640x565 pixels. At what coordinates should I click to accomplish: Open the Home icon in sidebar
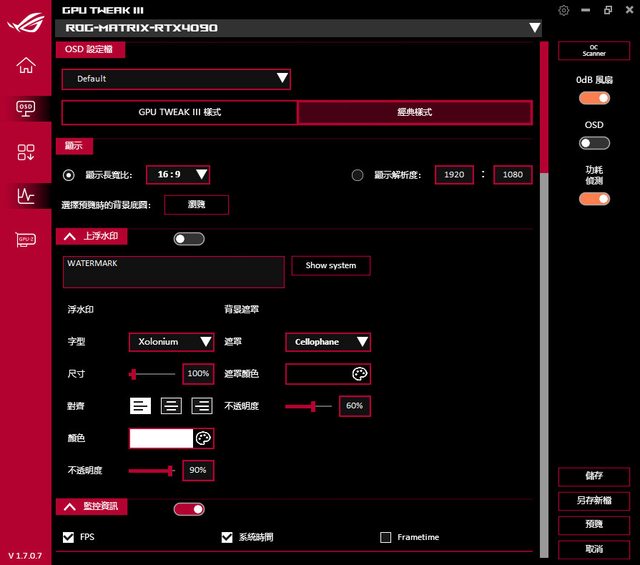(25, 66)
